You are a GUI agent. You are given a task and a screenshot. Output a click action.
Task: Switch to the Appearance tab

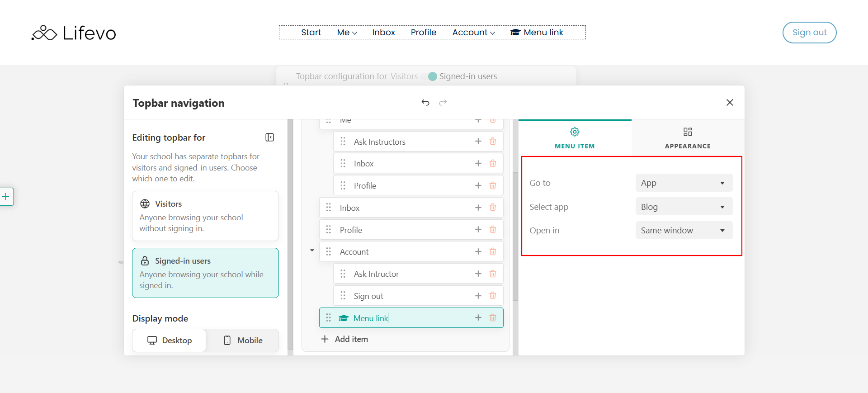point(688,138)
